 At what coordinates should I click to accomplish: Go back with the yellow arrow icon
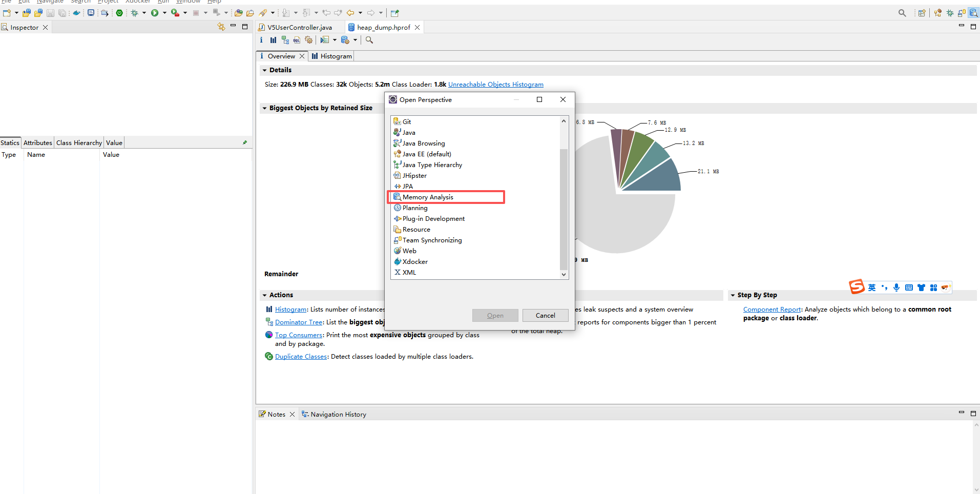350,13
